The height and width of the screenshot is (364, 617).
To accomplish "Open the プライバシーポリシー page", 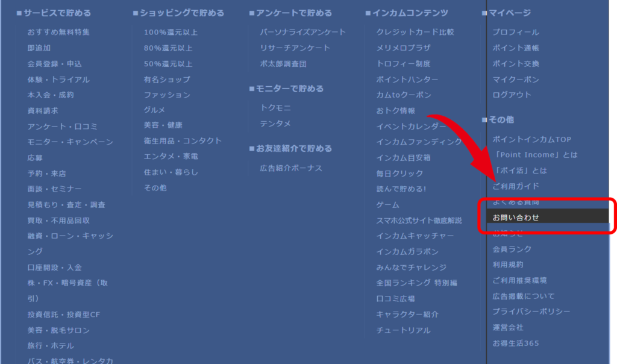I will click(x=531, y=312).
